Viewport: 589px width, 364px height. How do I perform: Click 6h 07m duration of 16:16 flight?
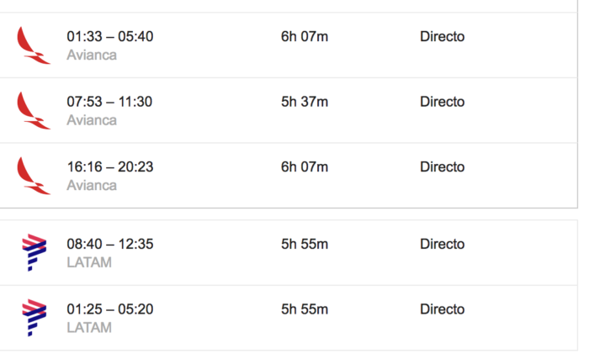tap(305, 166)
